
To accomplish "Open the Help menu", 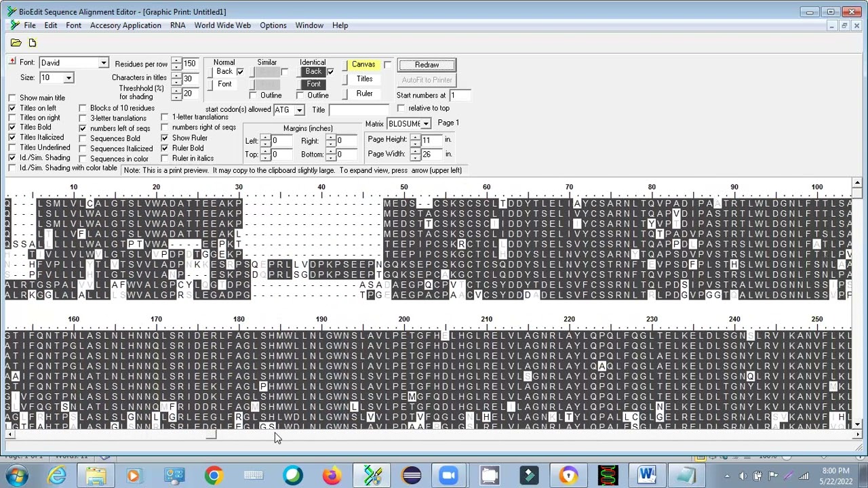I will tap(340, 26).
